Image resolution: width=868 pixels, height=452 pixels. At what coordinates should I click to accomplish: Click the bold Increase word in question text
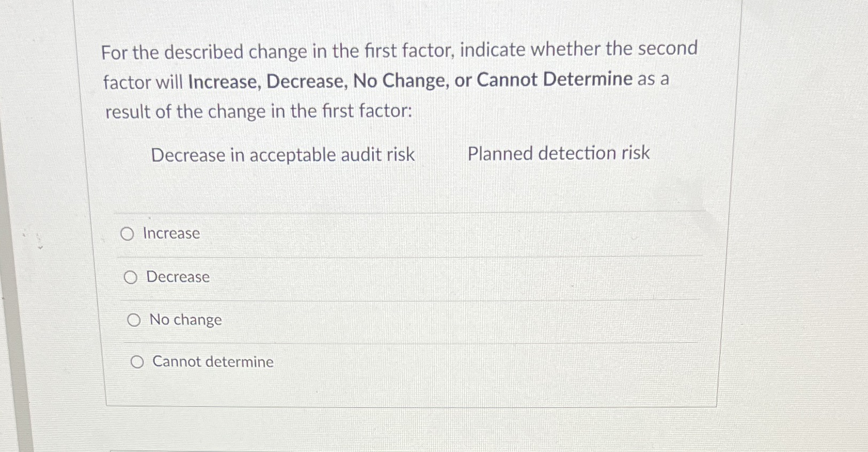click(x=220, y=80)
